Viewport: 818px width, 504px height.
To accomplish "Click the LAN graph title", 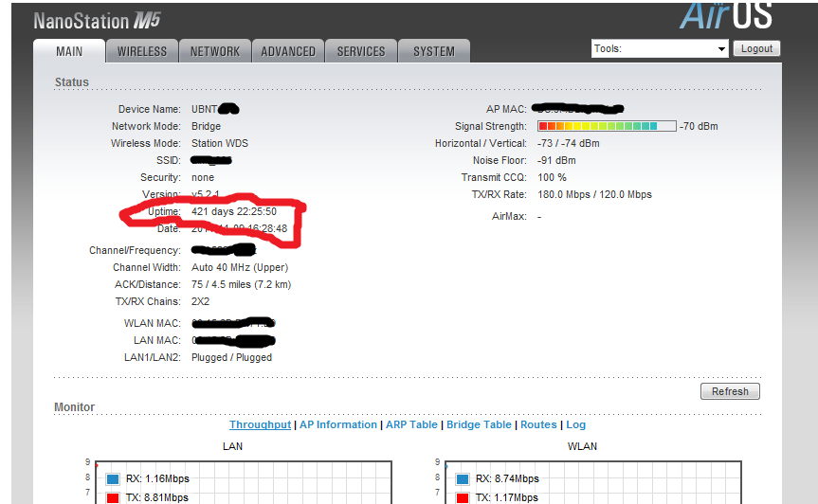I will coord(232,446).
